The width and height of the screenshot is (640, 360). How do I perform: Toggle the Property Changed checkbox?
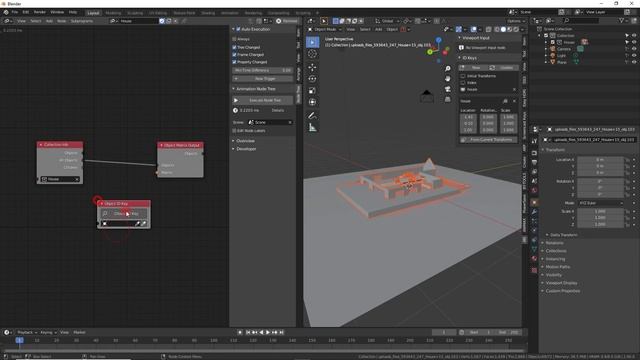point(235,62)
